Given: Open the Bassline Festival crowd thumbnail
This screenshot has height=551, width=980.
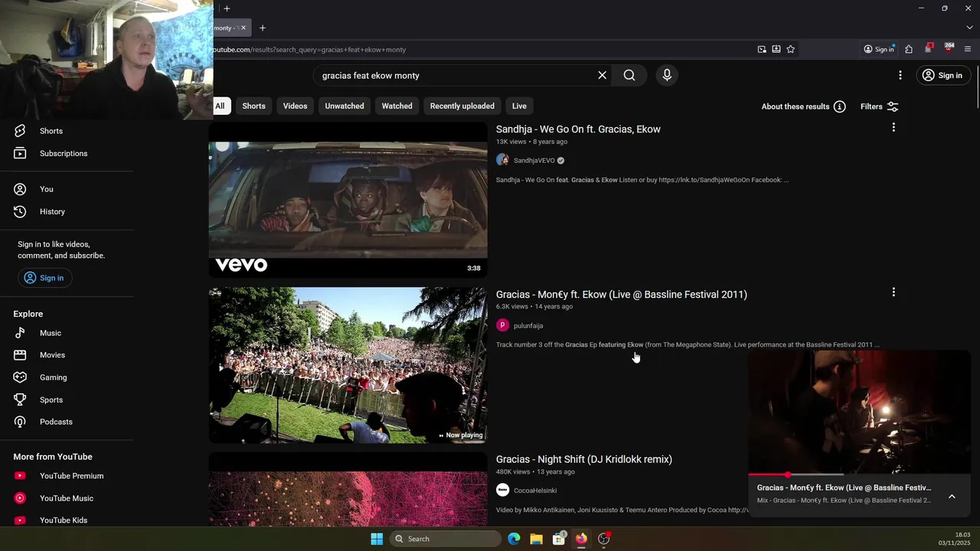Looking at the screenshot, I should coord(348,365).
